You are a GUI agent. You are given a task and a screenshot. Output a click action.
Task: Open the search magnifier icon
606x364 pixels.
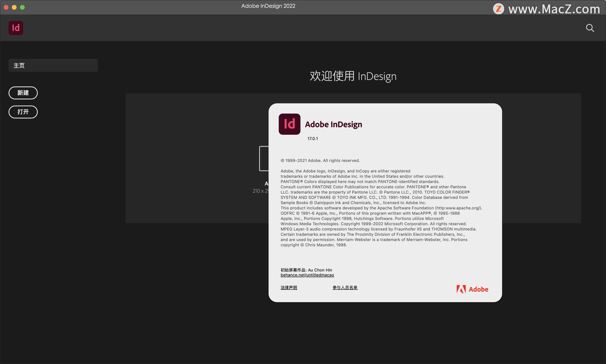(590, 28)
